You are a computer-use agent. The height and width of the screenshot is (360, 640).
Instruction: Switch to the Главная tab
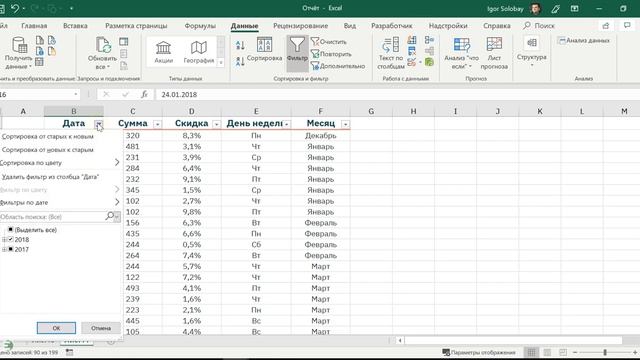(x=34, y=26)
